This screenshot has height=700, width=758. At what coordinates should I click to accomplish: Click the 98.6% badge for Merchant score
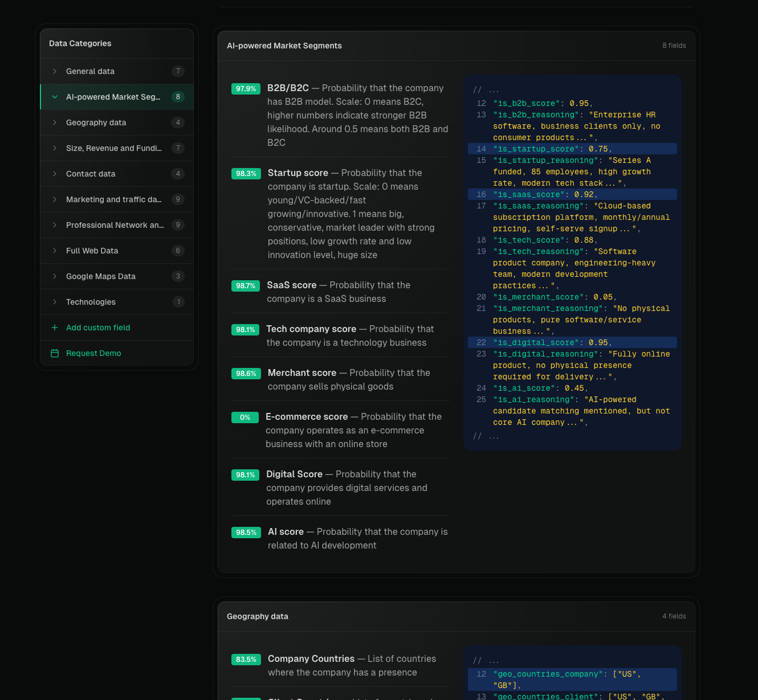(246, 373)
